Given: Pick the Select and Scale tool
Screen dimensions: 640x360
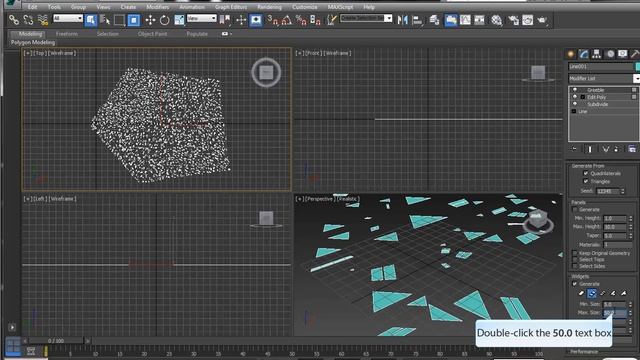Looking at the screenshot, I should [179, 20].
